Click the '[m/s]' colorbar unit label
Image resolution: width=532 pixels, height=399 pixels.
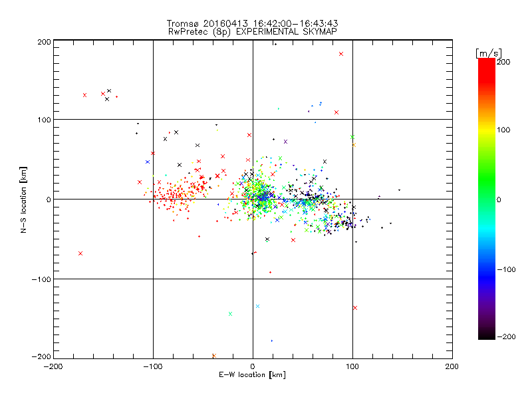tap(489, 53)
